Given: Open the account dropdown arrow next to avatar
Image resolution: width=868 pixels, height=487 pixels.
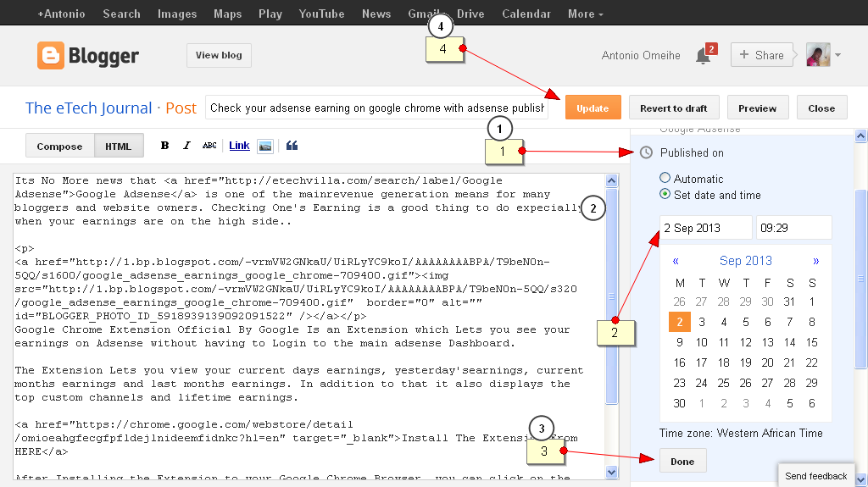Looking at the screenshot, I should pos(837,55).
